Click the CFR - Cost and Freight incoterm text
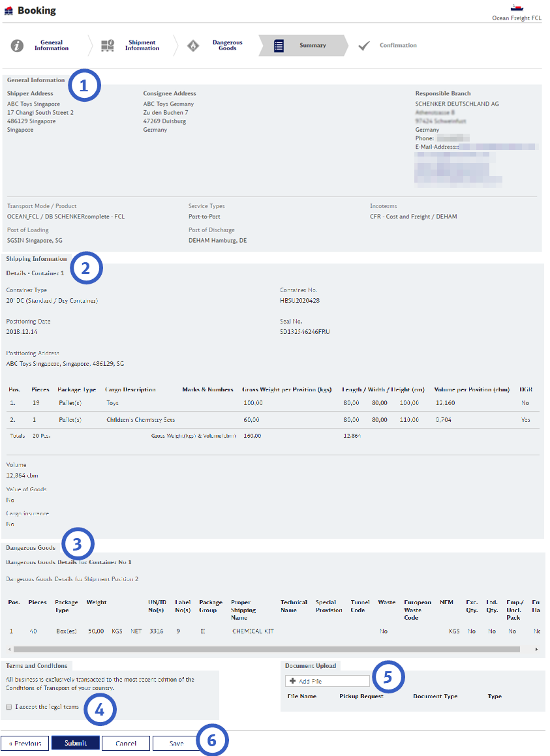Viewport: 550px width, 756px height. point(414,217)
